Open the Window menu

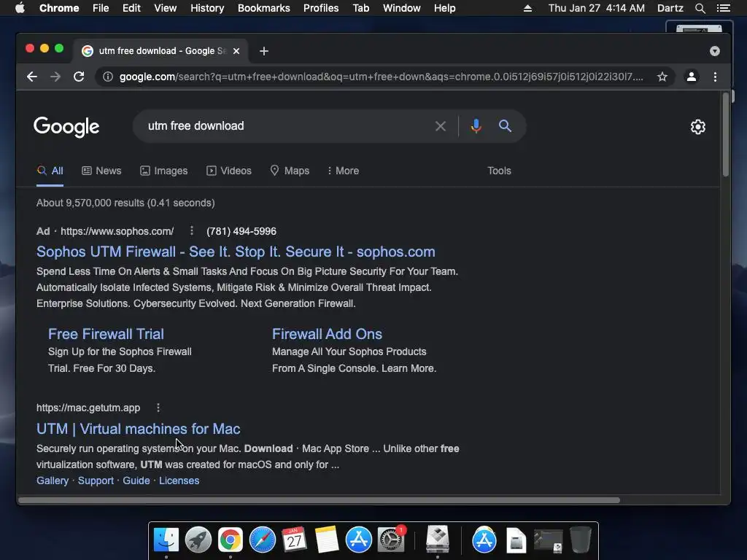click(402, 8)
